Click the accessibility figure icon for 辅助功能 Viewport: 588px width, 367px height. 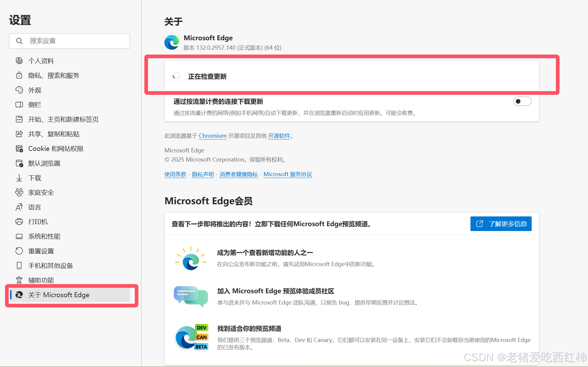[19, 280]
